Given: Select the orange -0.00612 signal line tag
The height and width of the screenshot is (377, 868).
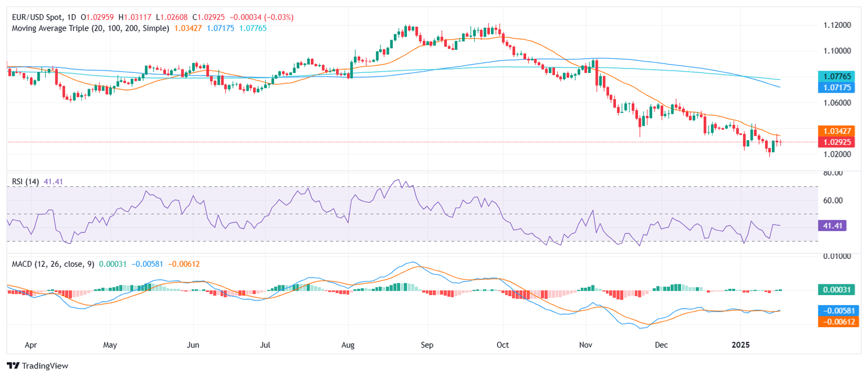Looking at the screenshot, I should [x=839, y=321].
